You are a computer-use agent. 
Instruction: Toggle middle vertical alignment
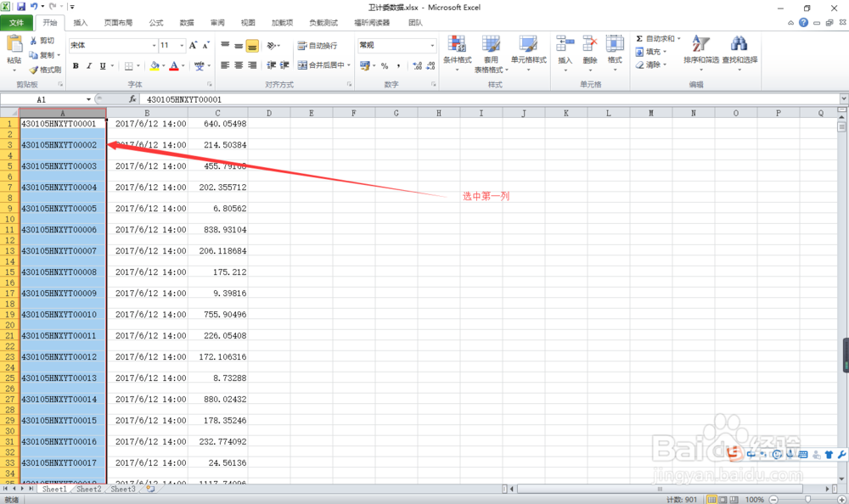239,46
